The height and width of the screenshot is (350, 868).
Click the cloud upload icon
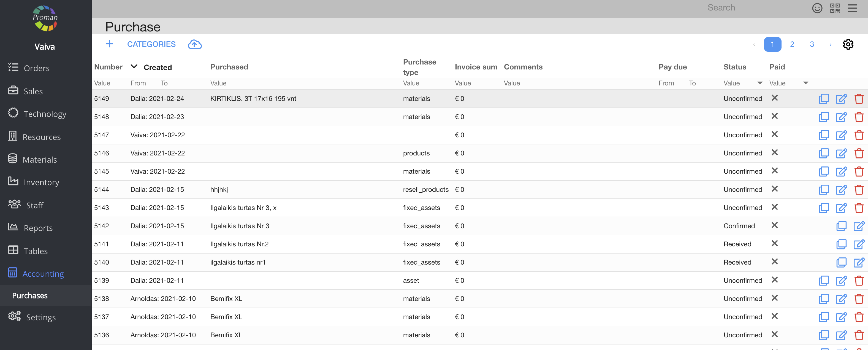point(194,44)
